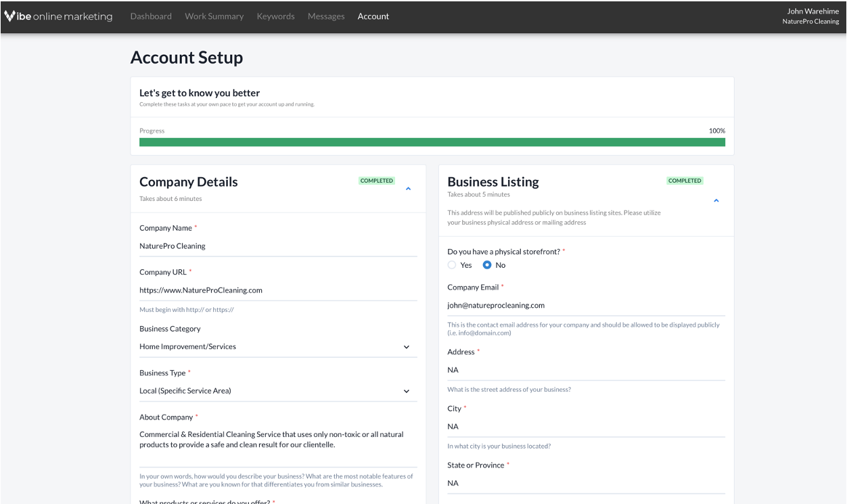Select the Account nav item
This screenshot has height=504, width=847.
(x=373, y=16)
